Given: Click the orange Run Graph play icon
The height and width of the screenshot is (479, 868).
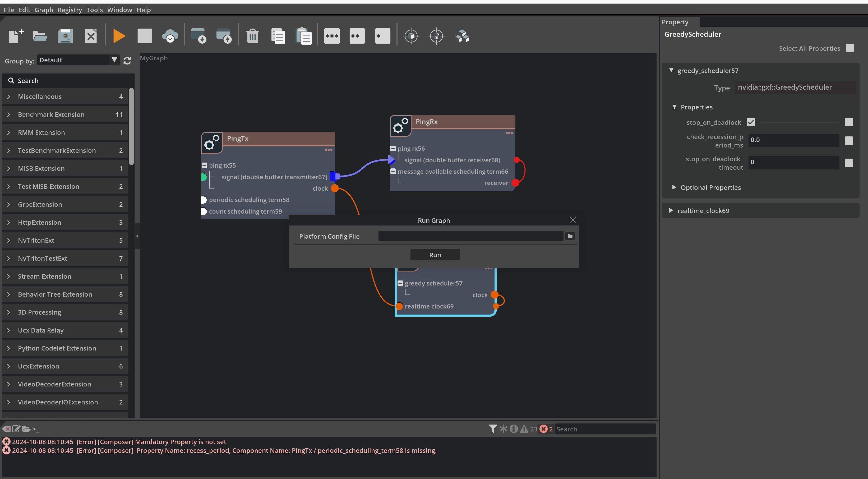Looking at the screenshot, I should tap(119, 36).
